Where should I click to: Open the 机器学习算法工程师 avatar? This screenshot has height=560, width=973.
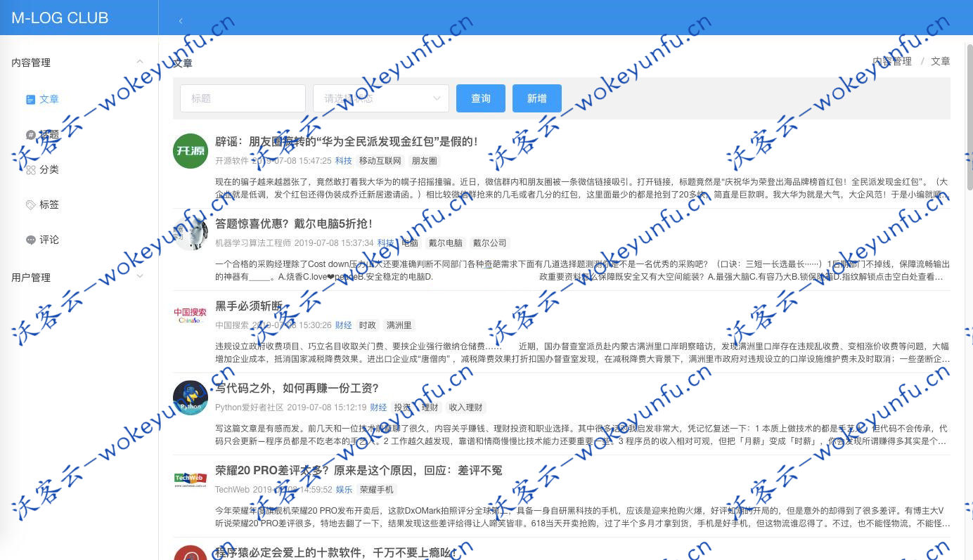(191, 233)
